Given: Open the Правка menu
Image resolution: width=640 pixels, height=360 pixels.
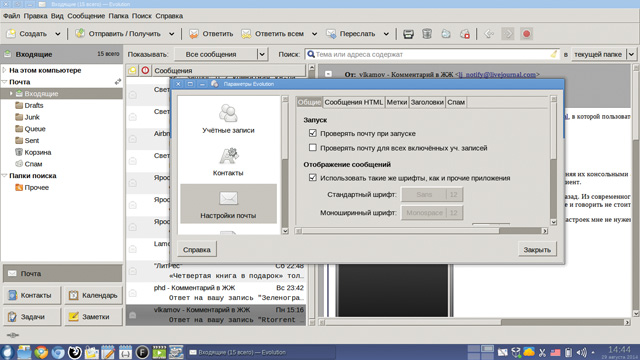Looking at the screenshot, I should tap(36, 16).
